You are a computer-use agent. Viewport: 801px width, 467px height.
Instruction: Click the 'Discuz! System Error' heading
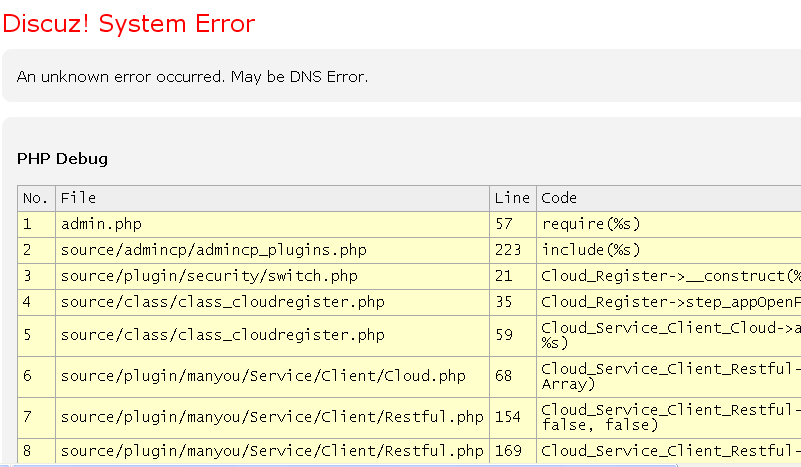point(129,24)
